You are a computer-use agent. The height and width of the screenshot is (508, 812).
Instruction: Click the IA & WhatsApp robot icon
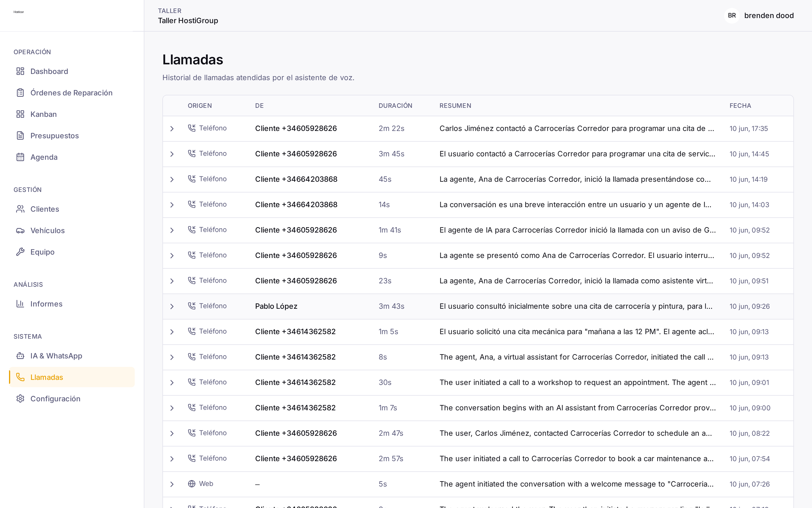[x=20, y=356]
